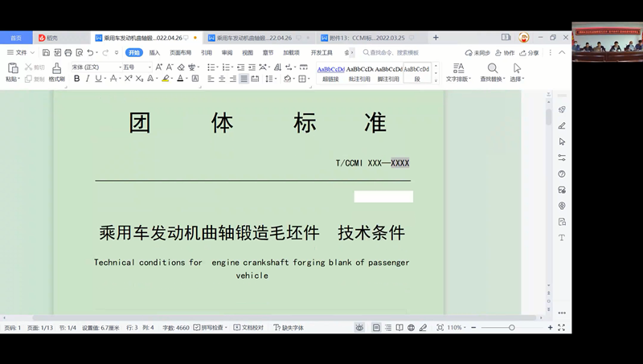Open the 审阅 ribbon tab
The image size is (643, 364).
[227, 52]
